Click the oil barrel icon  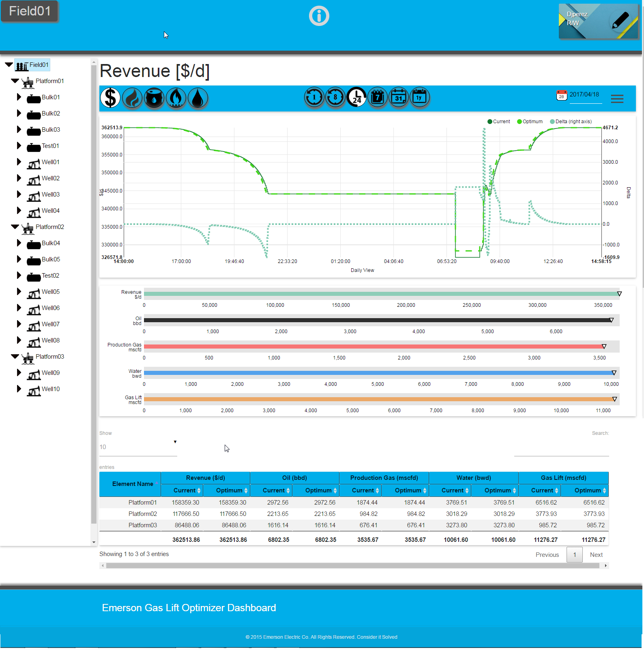tap(154, 98)
